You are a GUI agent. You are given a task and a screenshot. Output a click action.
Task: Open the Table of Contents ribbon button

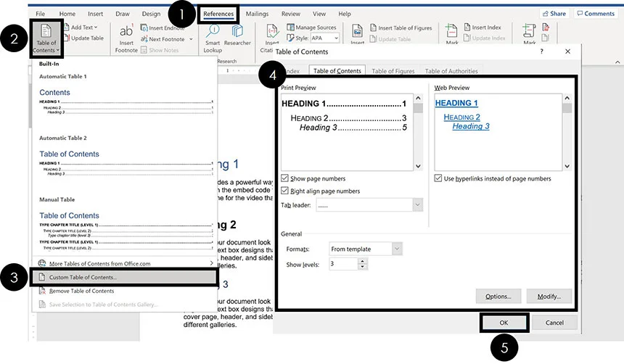[46, 38]
